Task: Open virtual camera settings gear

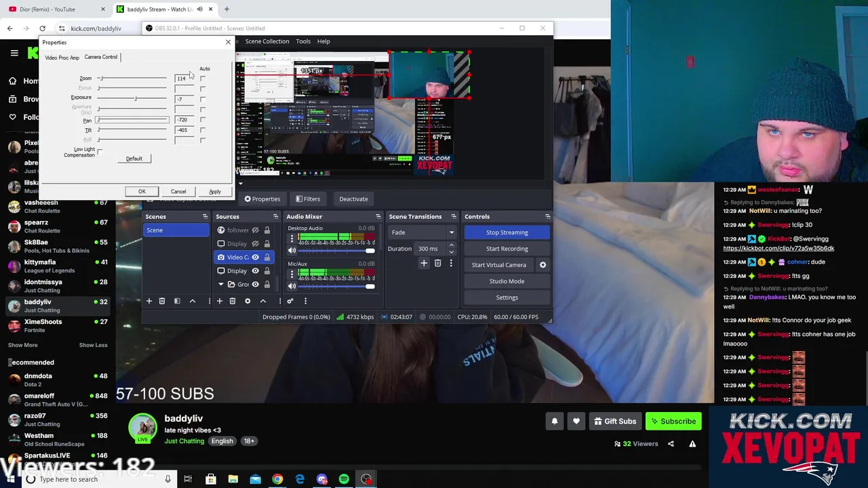Action: click(542, 265)
